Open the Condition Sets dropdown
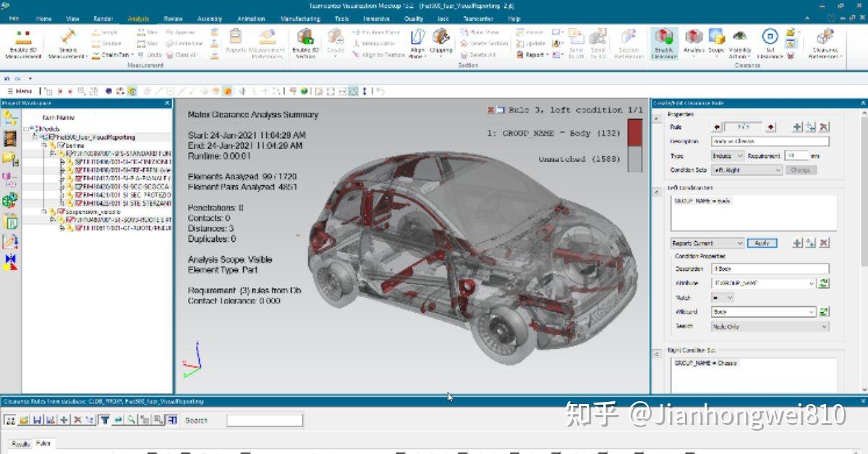Viewport: 868px width, 454px height. tap(747, 170)
